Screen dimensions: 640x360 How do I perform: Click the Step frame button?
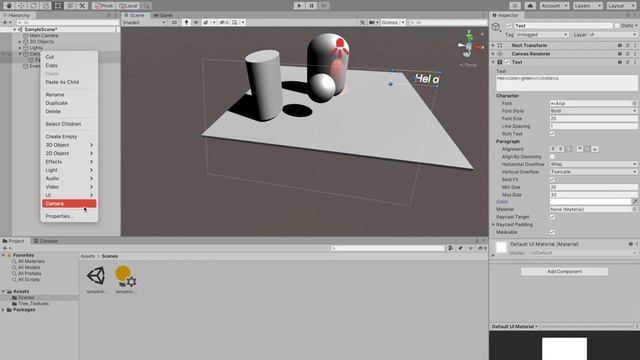point(324,6)
